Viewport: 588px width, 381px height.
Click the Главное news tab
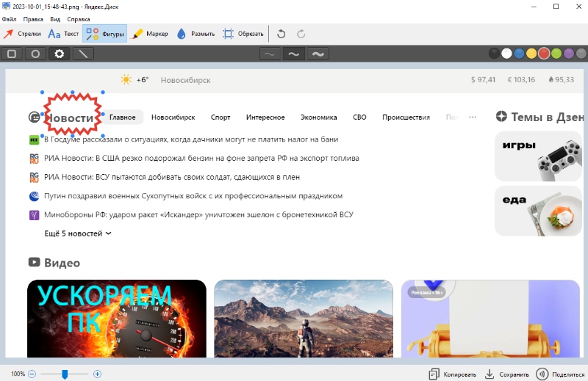coord(123,117)
